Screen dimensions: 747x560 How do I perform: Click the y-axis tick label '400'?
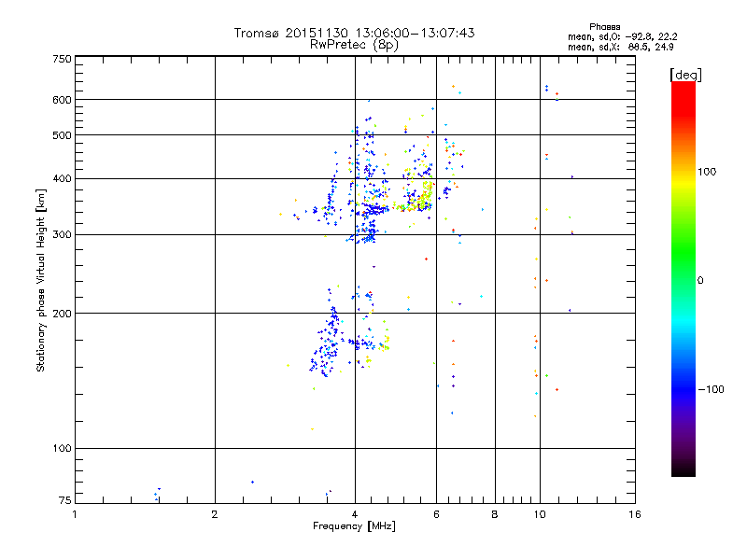(62, 178)
